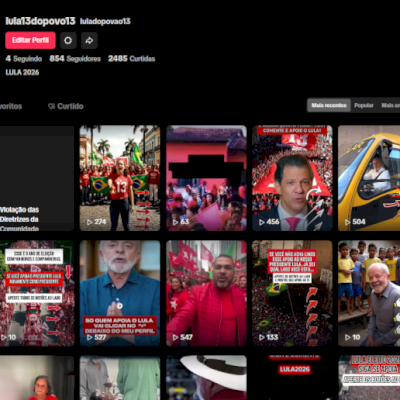Switch to the Curtido tab
This screenshot has width=400, height=400.
66,106
